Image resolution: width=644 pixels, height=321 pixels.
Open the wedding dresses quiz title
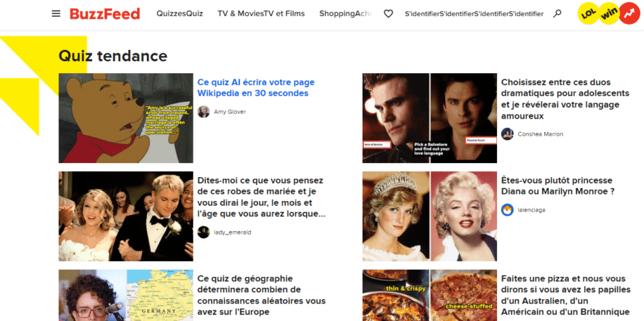click(x=262, y=197)
